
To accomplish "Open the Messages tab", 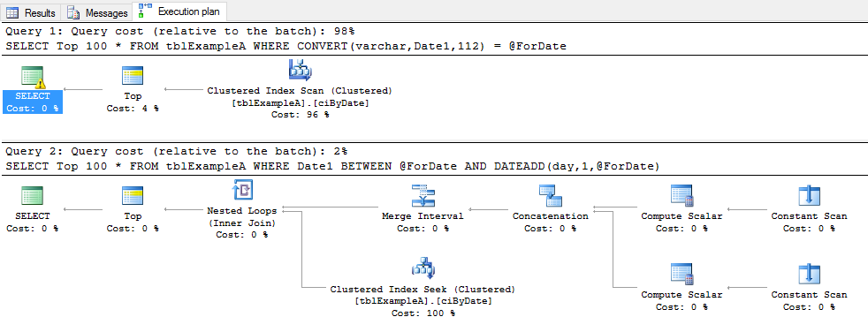I will tap(97, 11).
